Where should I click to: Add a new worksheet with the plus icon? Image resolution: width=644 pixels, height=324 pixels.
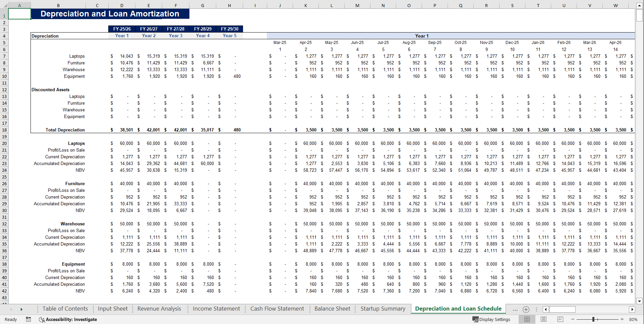526,309
